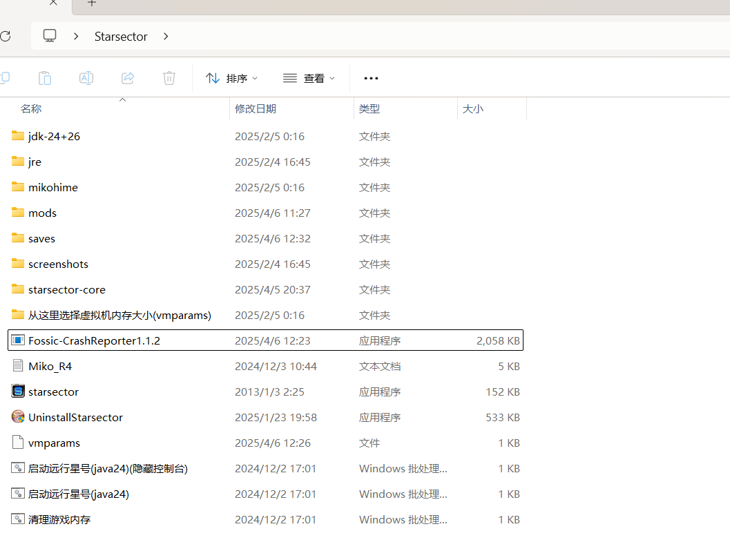Click the delete trash can icon
This screenshot has width=730, height=560.
(x=169, y=78)
